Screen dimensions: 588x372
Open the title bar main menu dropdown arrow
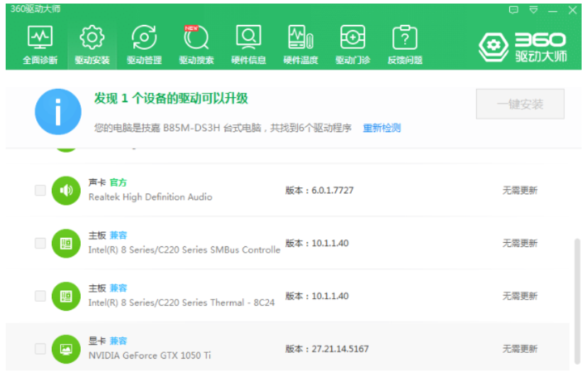pyautogui.click(x=533, y=10)
